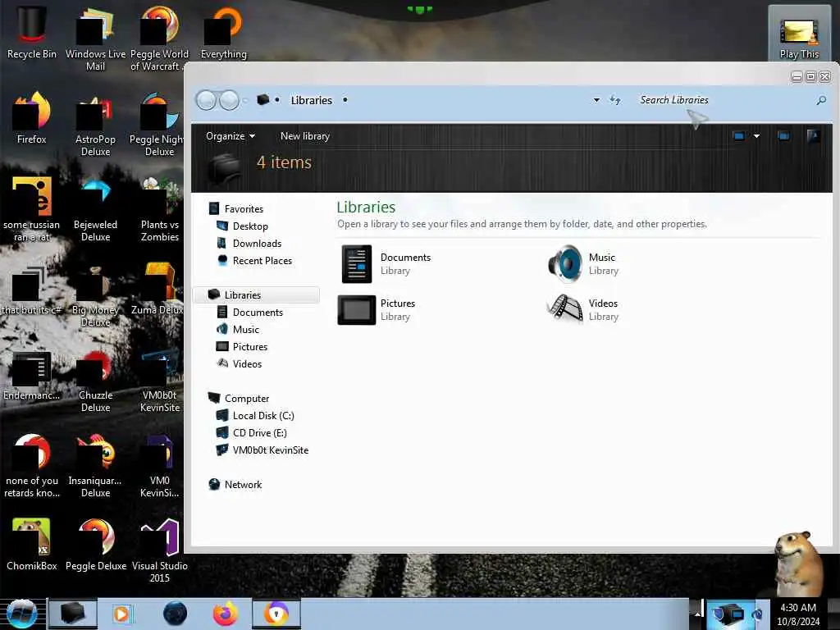Open the Pictures library icon
The image size is (840, 630).
pyautogui.click(x=357, y=309)
